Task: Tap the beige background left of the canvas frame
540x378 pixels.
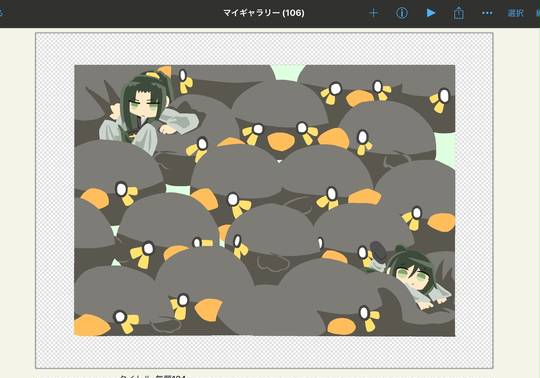Action: pos(17,200)
